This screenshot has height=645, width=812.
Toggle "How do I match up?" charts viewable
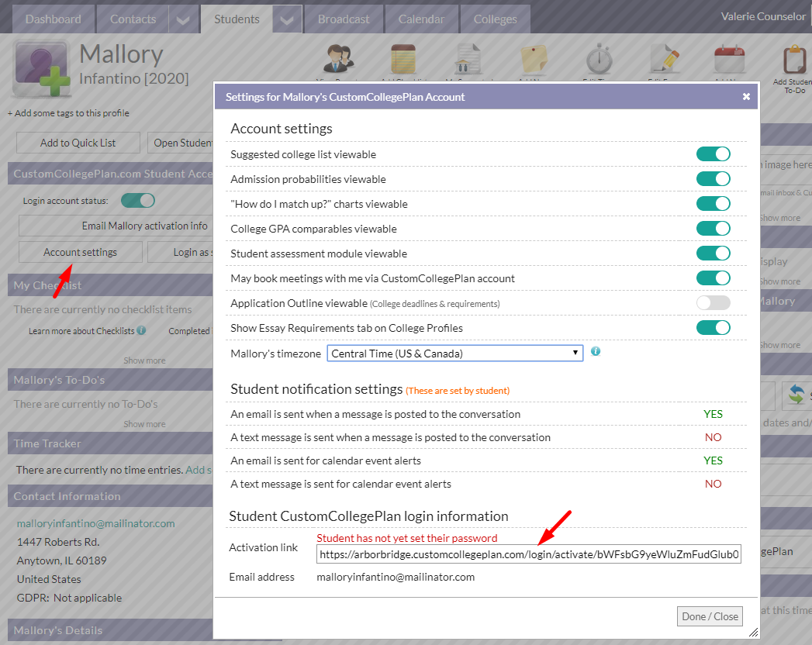point(713,203)
